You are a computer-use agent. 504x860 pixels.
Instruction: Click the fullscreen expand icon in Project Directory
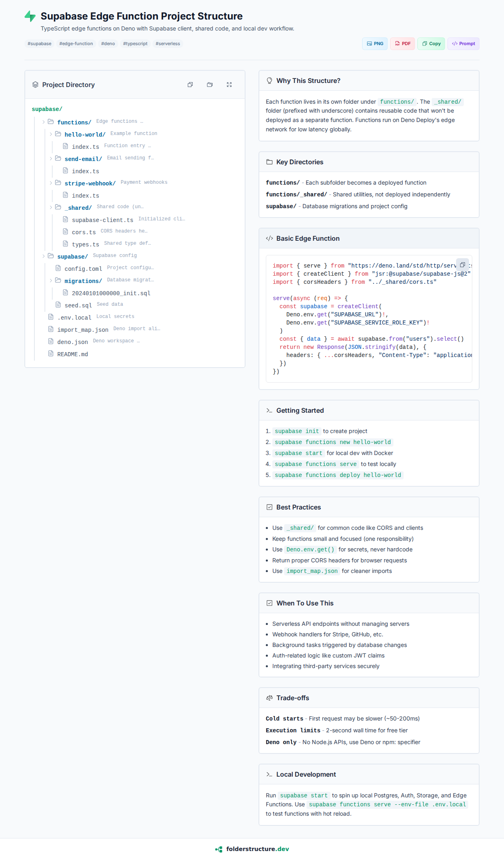tap(229, 85)
